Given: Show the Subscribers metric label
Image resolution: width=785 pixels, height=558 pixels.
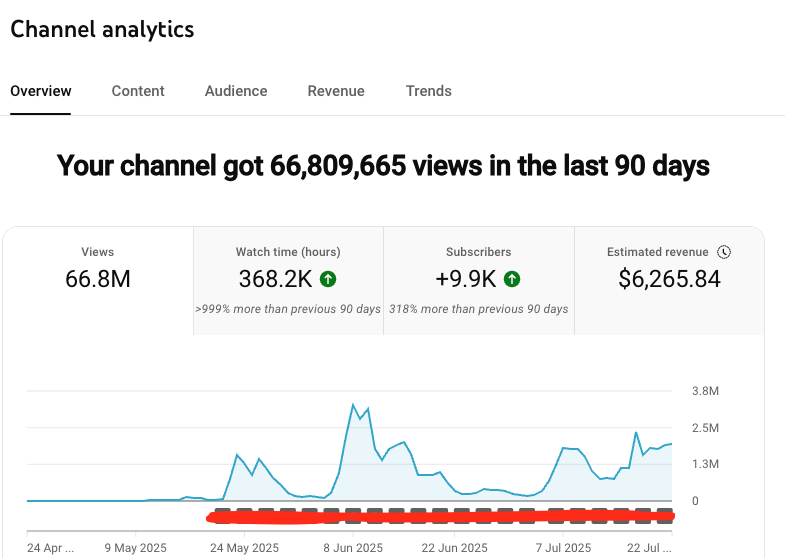Looking at the screenshot, I should pyautogui.click(x=478, y=252).
